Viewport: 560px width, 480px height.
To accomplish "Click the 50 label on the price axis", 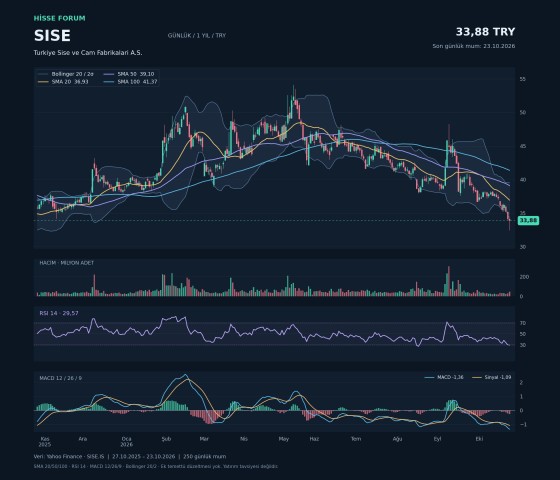I will tap(522, 112).
